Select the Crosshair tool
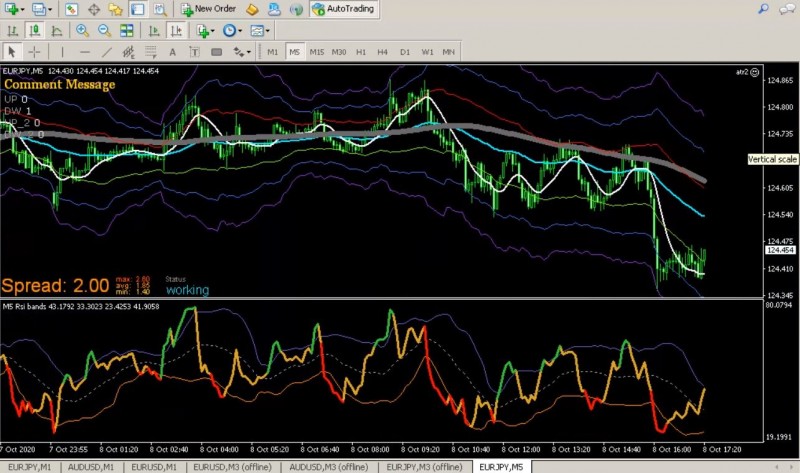Screen dimensions: 800x473 pos(35,51)
